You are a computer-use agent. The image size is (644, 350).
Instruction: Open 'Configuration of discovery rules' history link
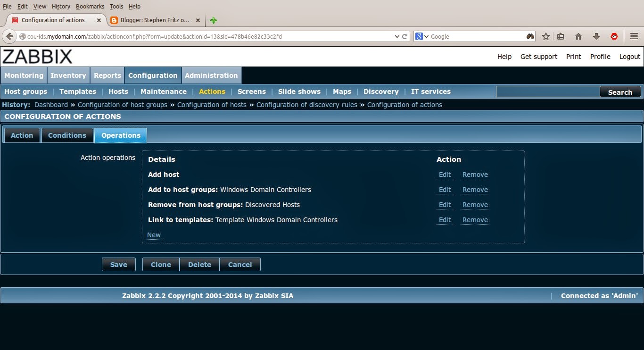(307, 105)
